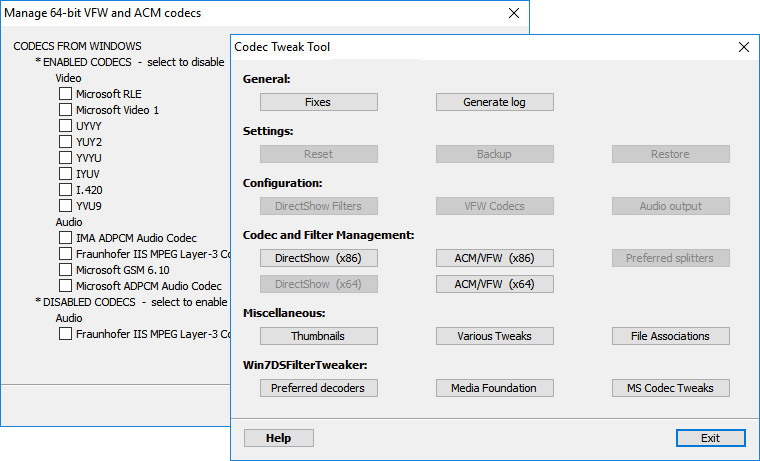Exit the Codec Tweak Tool
Image resolution: width=760 pixels, height=461 pixels.
tap(710, 438)
